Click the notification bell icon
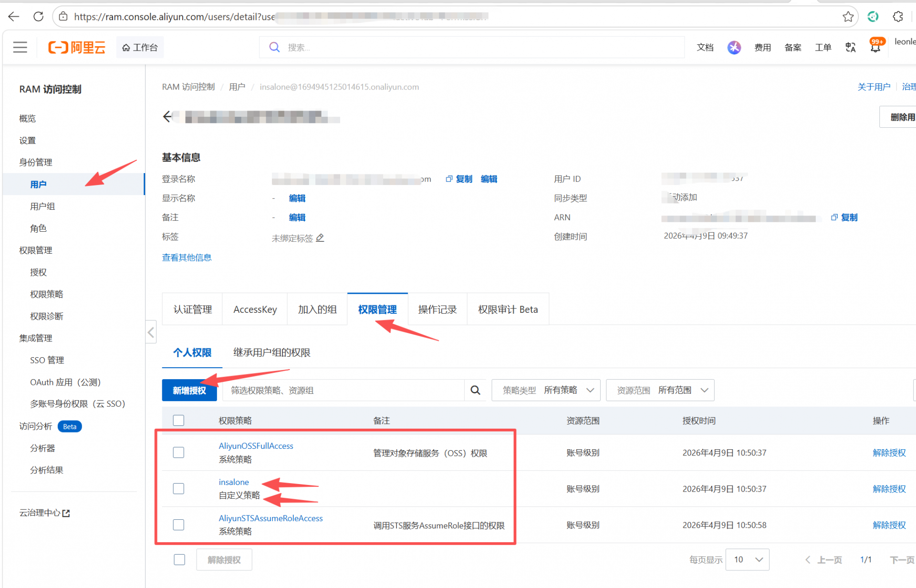 (x=875, y=48)
